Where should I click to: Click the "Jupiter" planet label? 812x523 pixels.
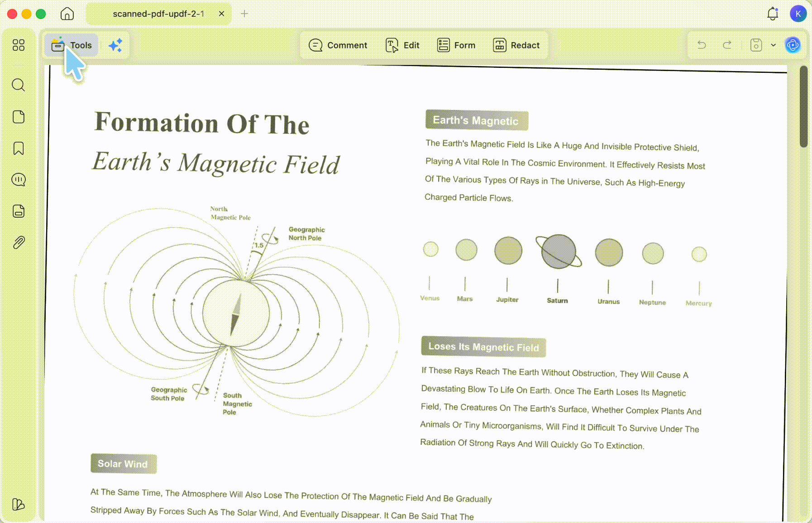coord(507,300)
